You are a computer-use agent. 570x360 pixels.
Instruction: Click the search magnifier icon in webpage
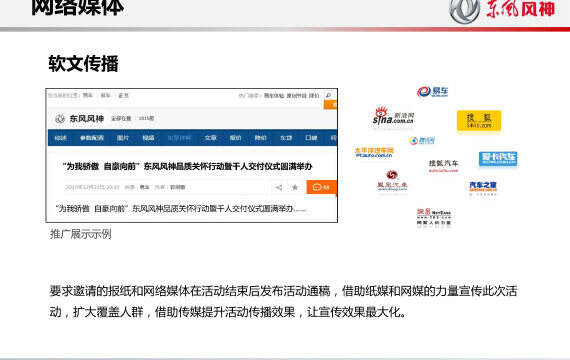coord(329,95)
